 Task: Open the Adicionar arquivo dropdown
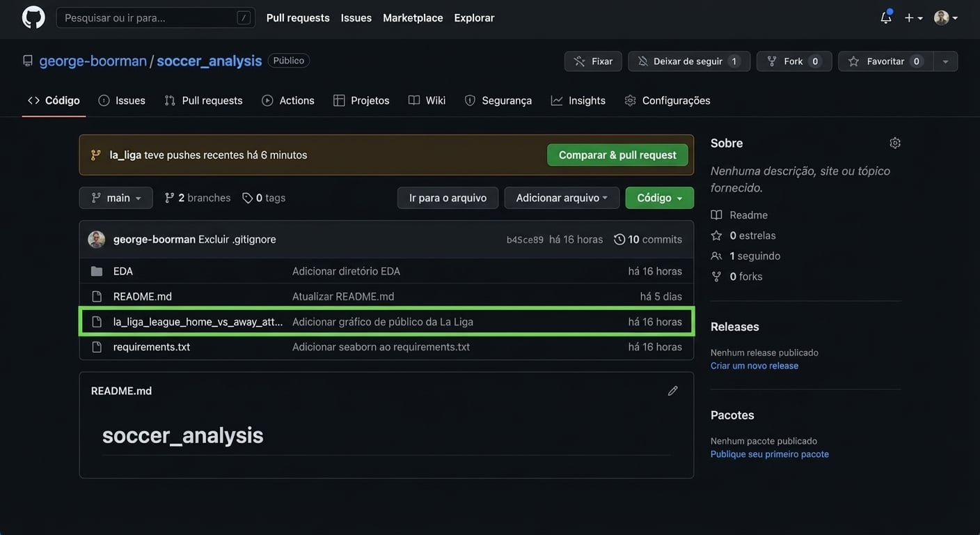[x=562, y=198]
